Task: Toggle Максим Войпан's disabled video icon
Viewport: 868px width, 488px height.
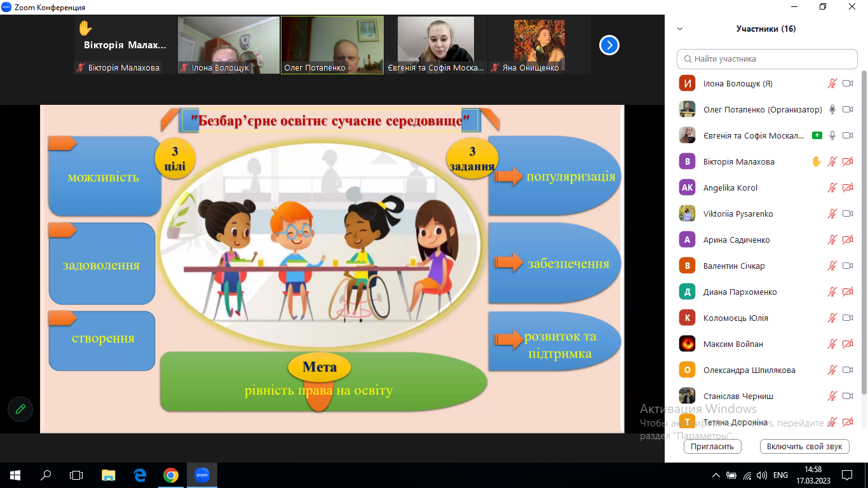Action: tap(847, 344)
